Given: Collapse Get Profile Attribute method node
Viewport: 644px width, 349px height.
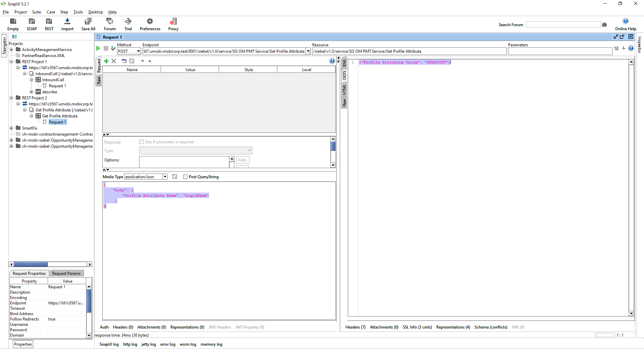Looking at the screenshot, I should coord(31,116).
